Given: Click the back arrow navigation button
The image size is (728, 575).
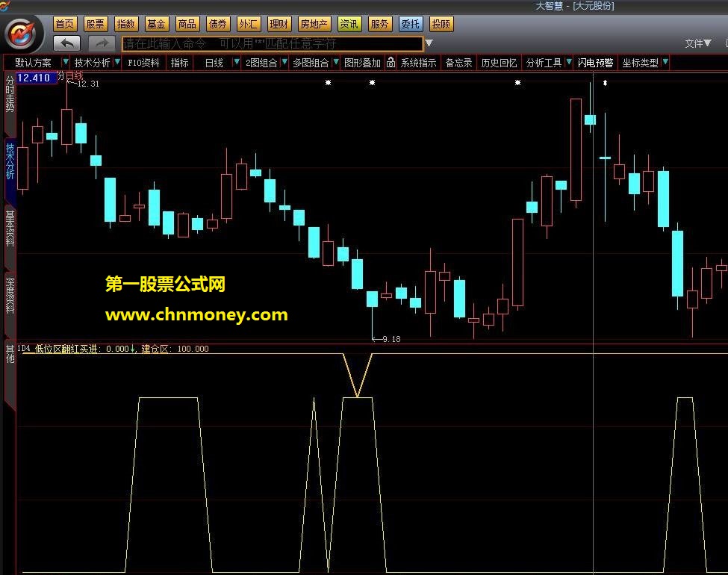Looking at the screenshot, I should pos(67,43).
